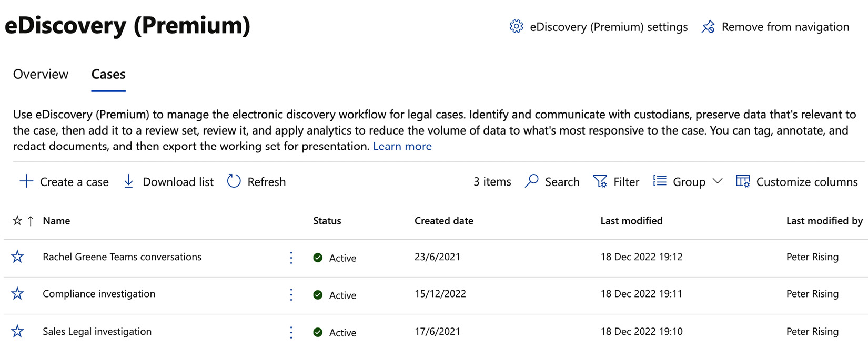This screenshot has height=359, width=868.
Task: Click the Remove from navigation text
Action: click(785, 27)
